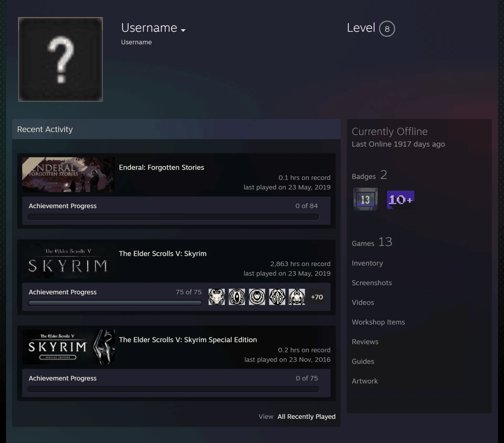Click the fourth Skyrim achievement icon
504x443 pixels.
277,297
